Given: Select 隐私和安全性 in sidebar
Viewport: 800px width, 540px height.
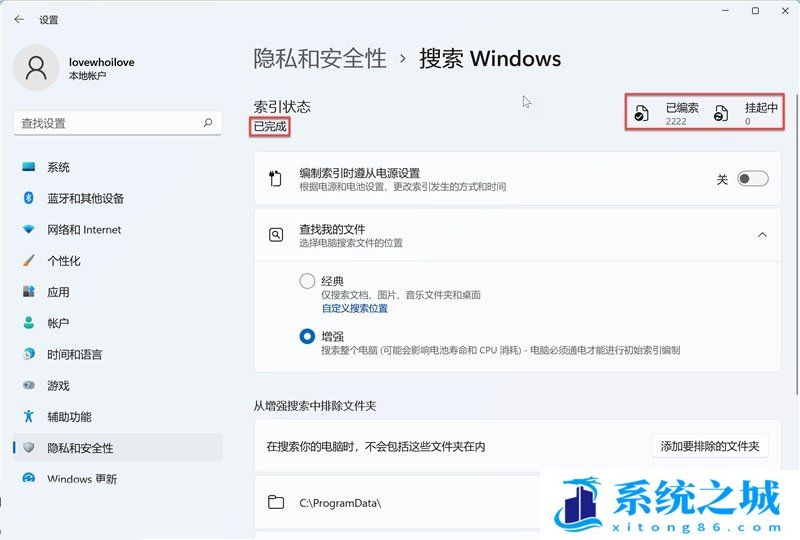Looking at the screenshot, I should tap(117, 448).
